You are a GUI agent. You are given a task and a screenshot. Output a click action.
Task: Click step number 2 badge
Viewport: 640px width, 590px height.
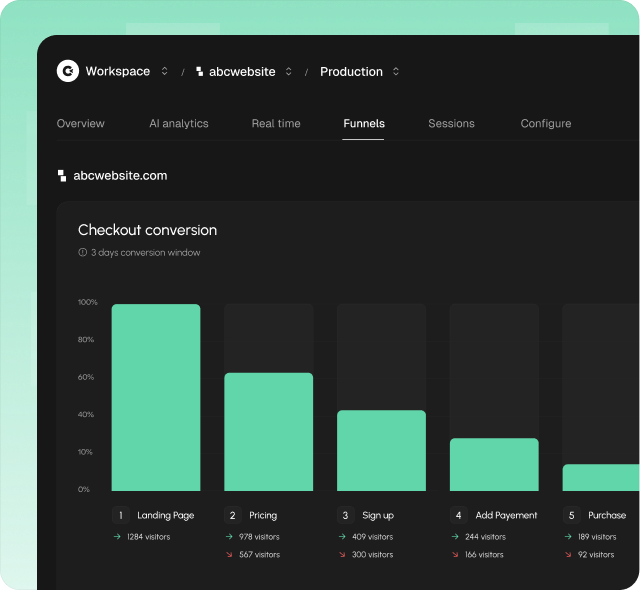click(233, 515)
